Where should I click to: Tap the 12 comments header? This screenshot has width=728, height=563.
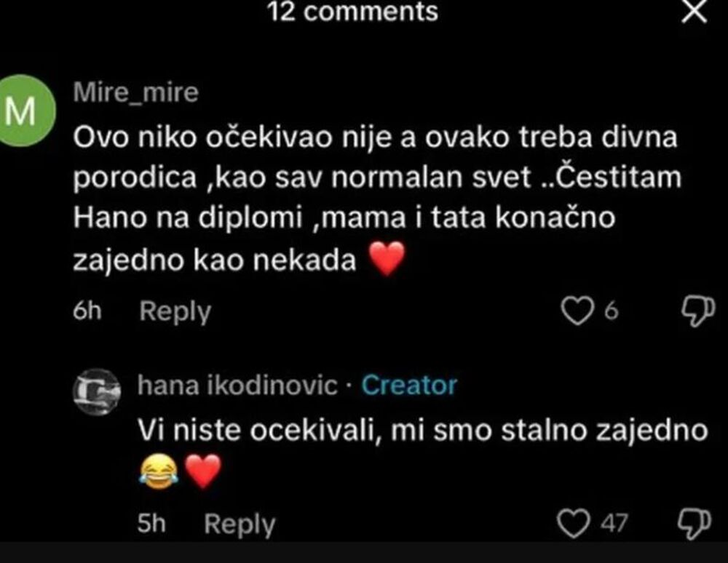(353, 12)
